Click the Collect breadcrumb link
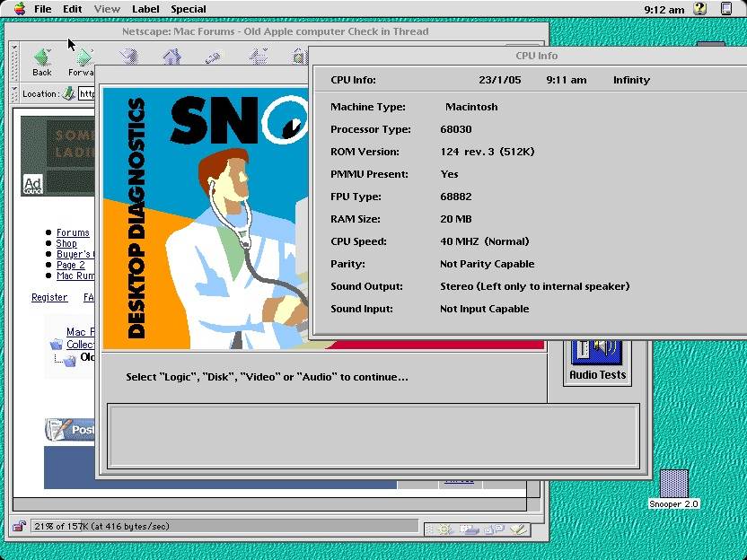 80,345
